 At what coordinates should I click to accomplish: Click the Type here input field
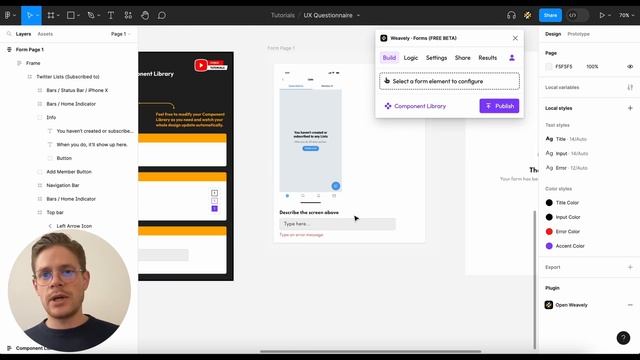coord(338,224)
